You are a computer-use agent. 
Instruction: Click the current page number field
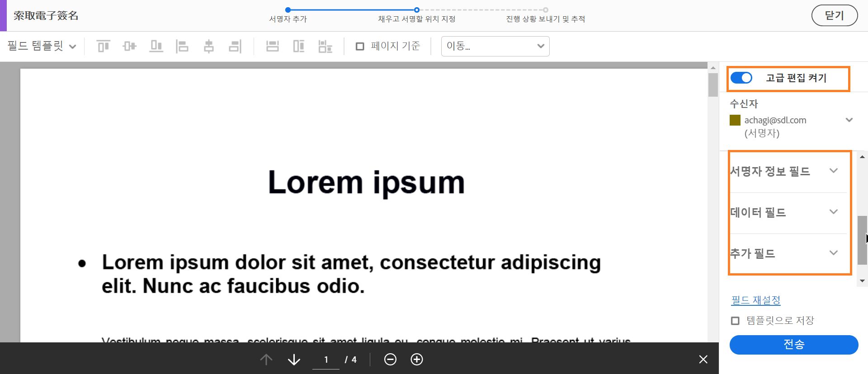click(x=326, y=360)
